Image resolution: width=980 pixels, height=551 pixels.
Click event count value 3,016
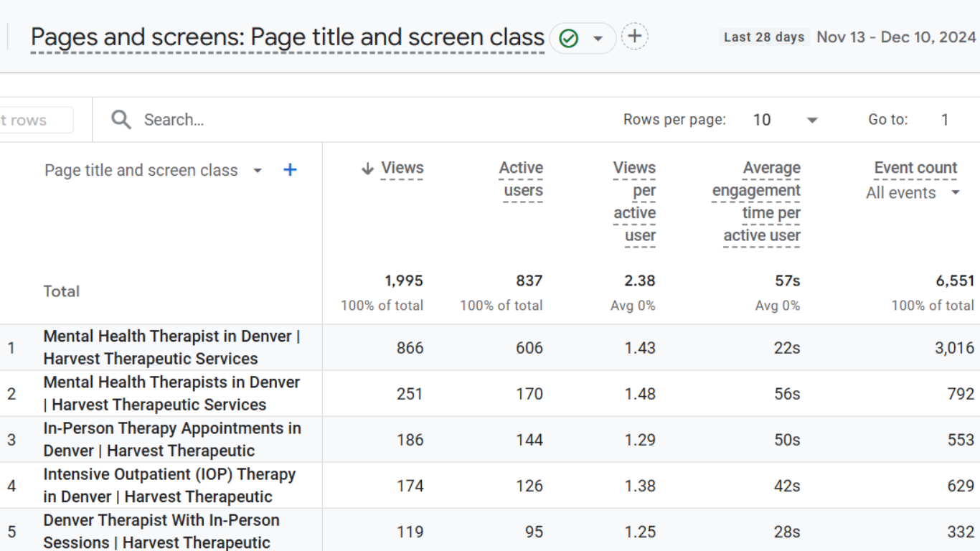pos(954,348)
